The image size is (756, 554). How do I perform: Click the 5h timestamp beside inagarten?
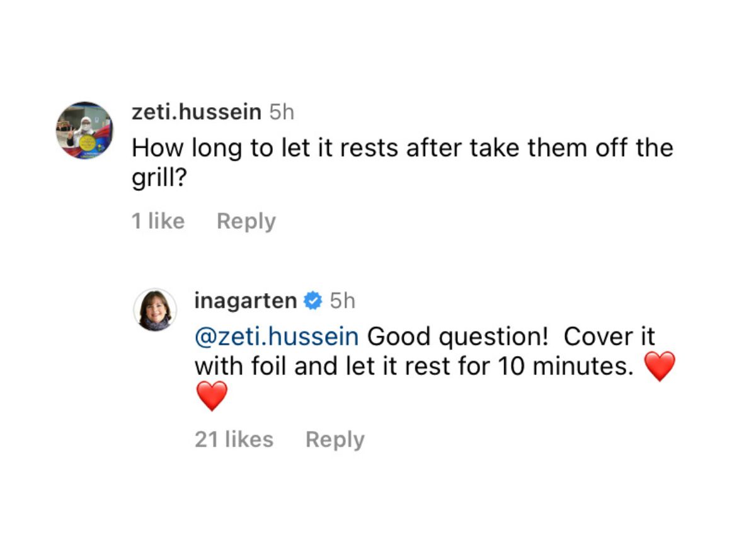click(x=342, y=301)
